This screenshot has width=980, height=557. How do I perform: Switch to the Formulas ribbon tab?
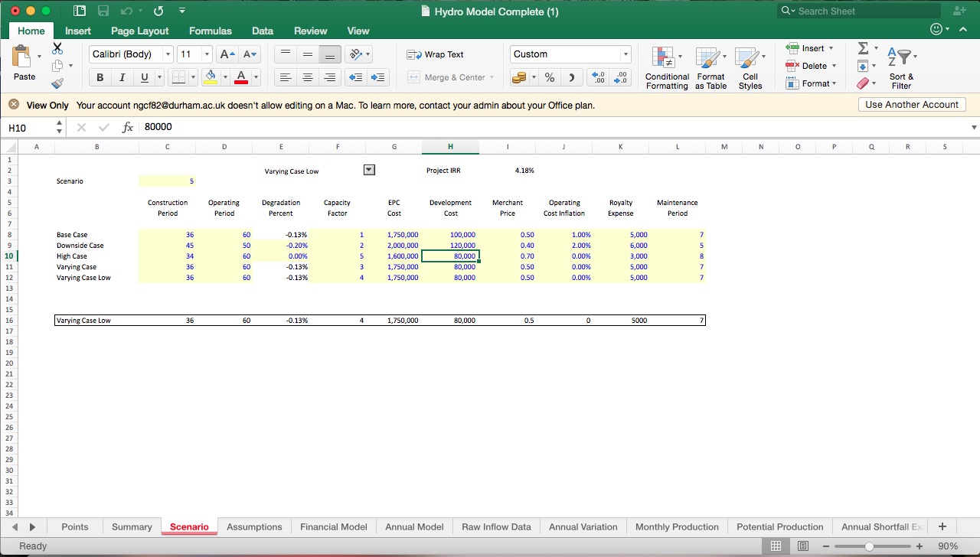[210, 31]
